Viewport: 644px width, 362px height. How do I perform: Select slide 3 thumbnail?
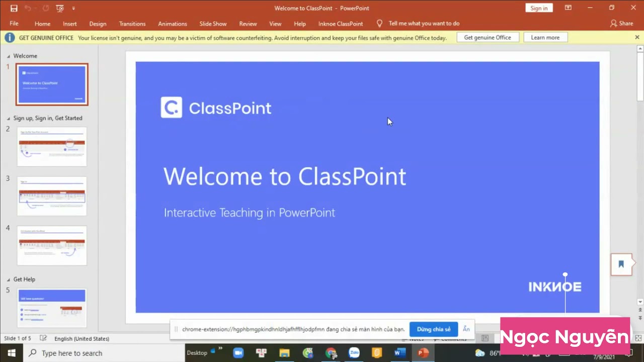click(52, 196)
